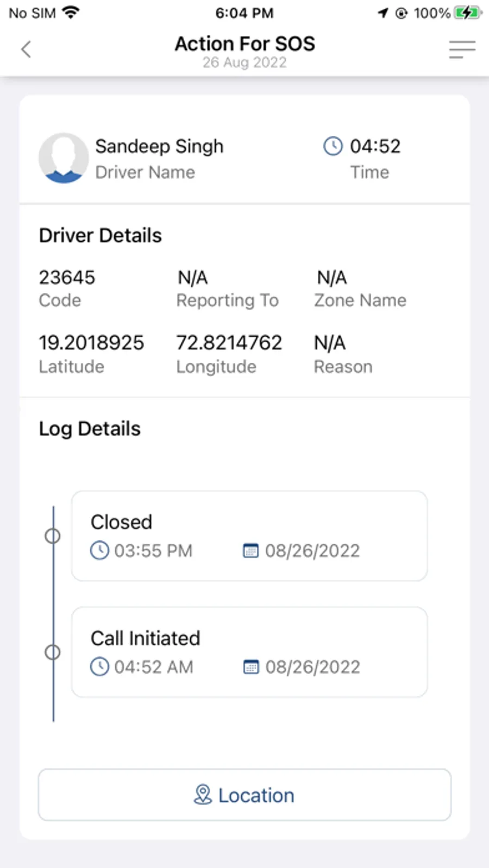Tap the clock icon beside 04:52

coord(333,146)
